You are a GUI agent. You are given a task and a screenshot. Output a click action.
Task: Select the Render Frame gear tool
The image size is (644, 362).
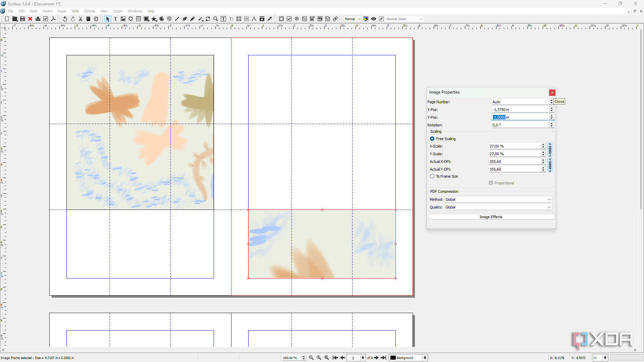[131, 19]
